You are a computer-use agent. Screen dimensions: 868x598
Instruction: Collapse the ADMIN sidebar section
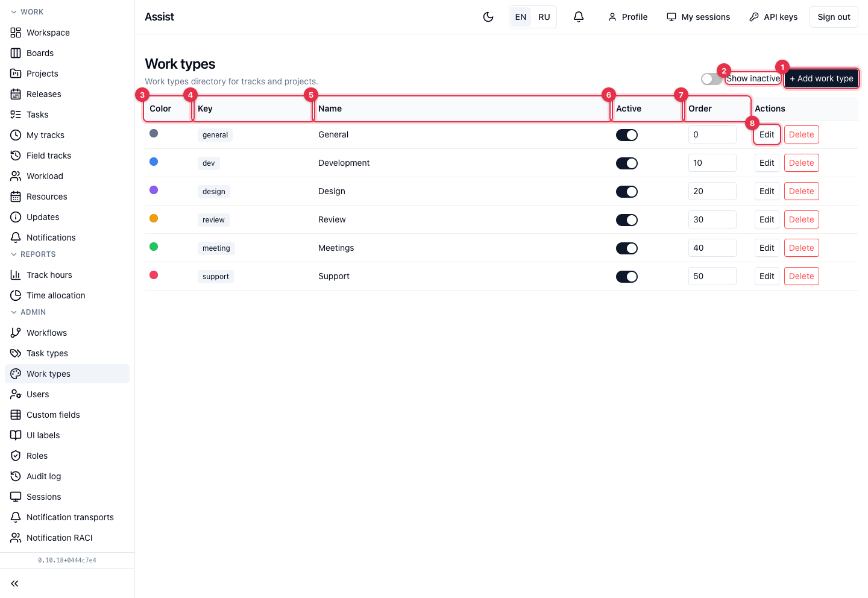click(x=28, y=312)
